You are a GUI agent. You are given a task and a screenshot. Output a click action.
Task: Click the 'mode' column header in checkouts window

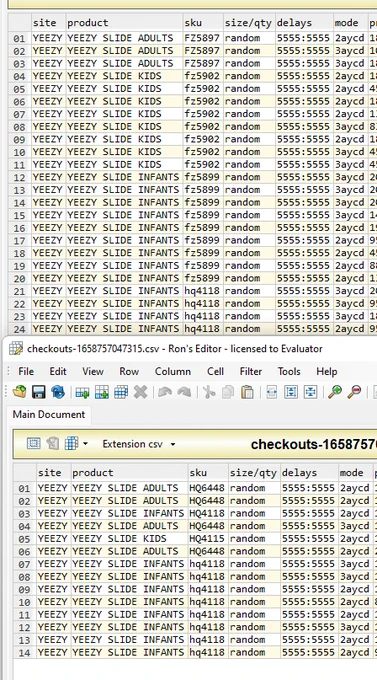click(356, 472)
